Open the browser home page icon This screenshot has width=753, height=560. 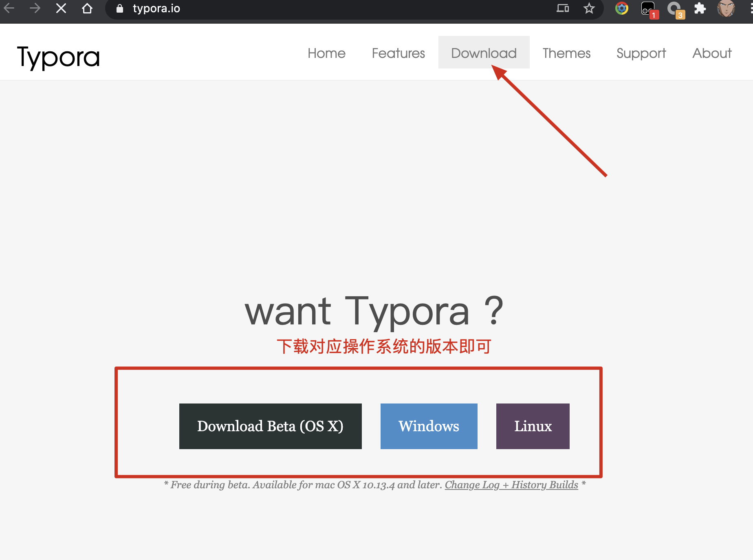click(x=87, y=8)
